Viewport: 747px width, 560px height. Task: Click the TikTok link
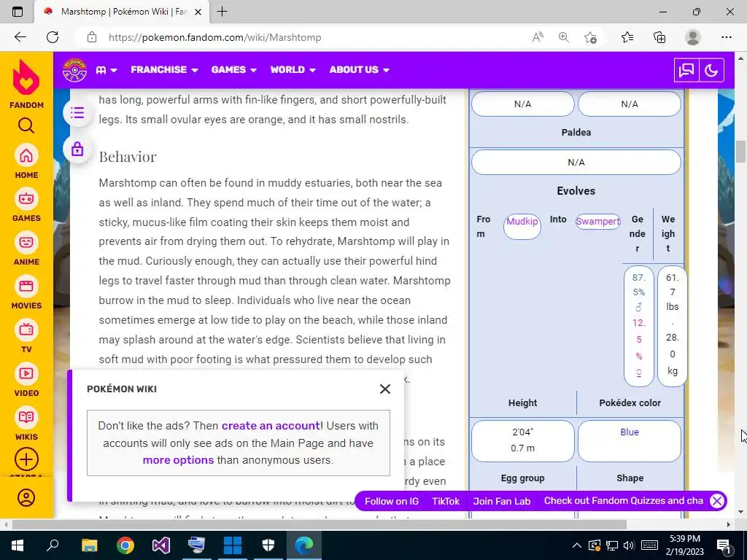click(x=446, y=501)
